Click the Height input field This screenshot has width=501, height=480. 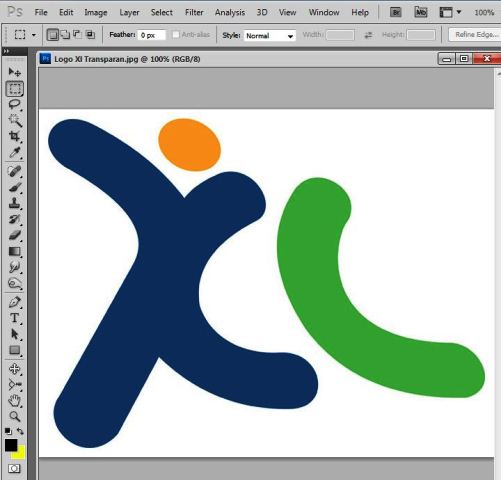pos(421,35)
